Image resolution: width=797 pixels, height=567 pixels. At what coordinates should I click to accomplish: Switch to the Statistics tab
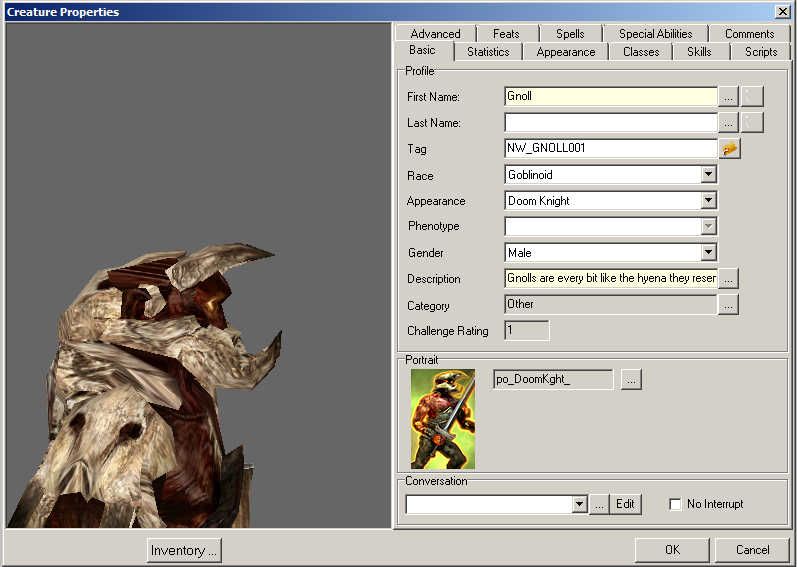pos(488,52)
